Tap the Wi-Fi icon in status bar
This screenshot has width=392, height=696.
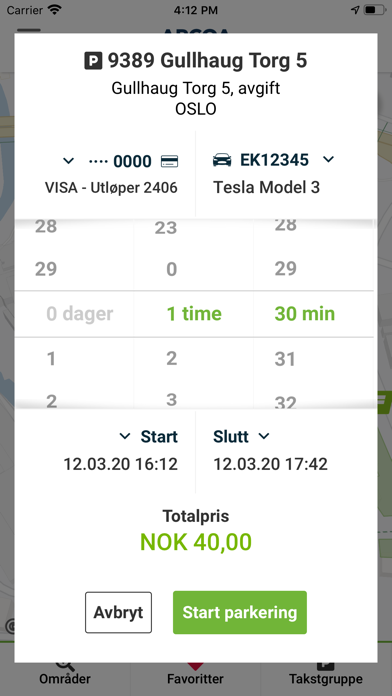pyautogui.click(x=54, y=10)
